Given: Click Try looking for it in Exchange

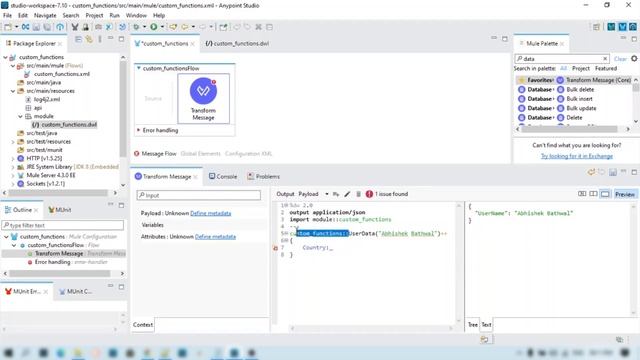Looking at the screenshot, I should [577, 156].
